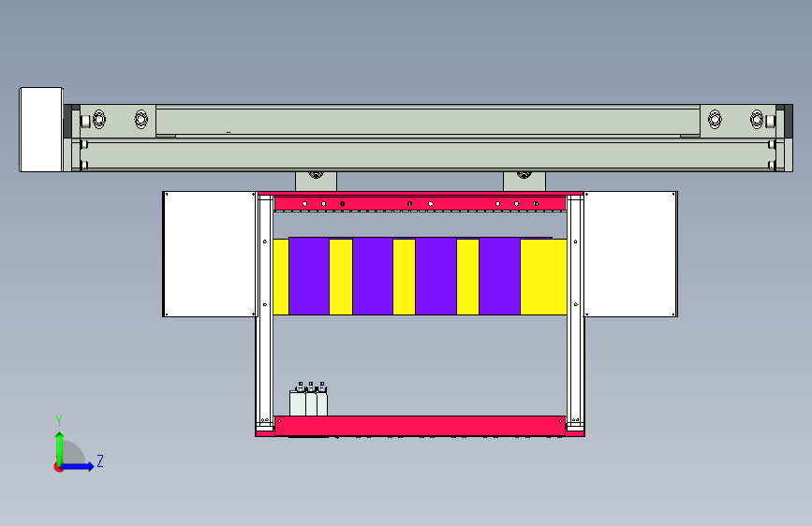Click the blue Z axis arrow of the triad
This screenshot has height=526, width=812.
coord(78,466)
